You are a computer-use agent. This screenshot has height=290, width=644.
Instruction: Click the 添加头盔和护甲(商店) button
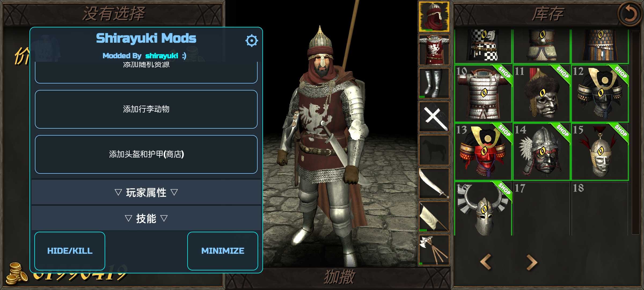point(146,154)
